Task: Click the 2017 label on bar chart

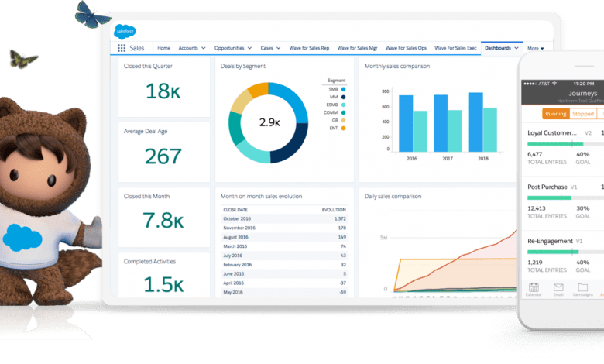Action: click(x=448, y=159)
